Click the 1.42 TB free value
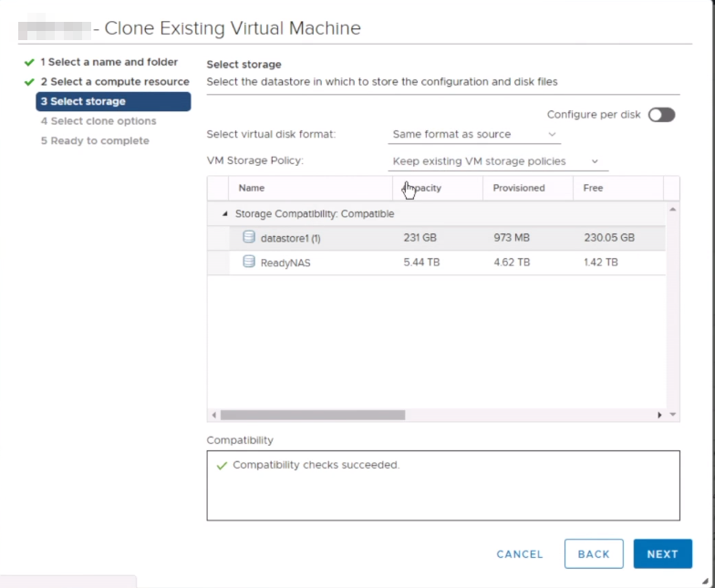This screenshot has width=715, height=588. coord(601,263)
